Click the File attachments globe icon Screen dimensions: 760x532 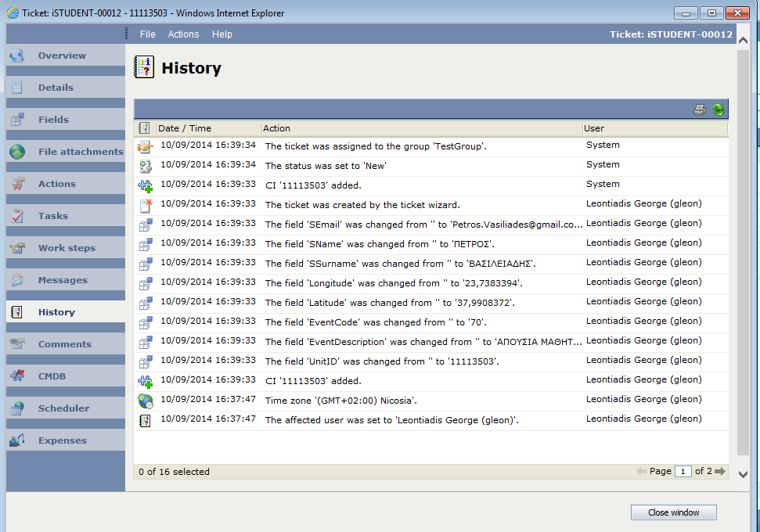click(x=17, y=152)
